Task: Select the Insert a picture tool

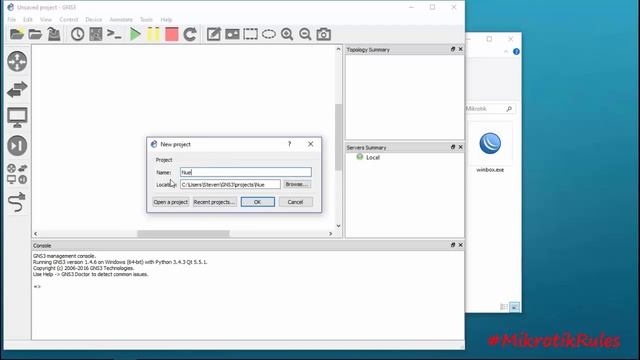Action: (x=232, y=34)
